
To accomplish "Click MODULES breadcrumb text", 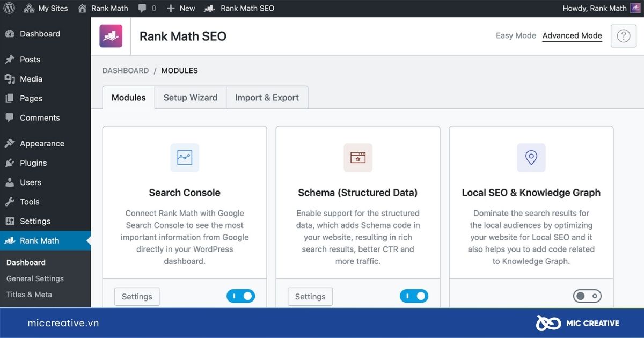I will pyautogui.click(x=180, y=70).
